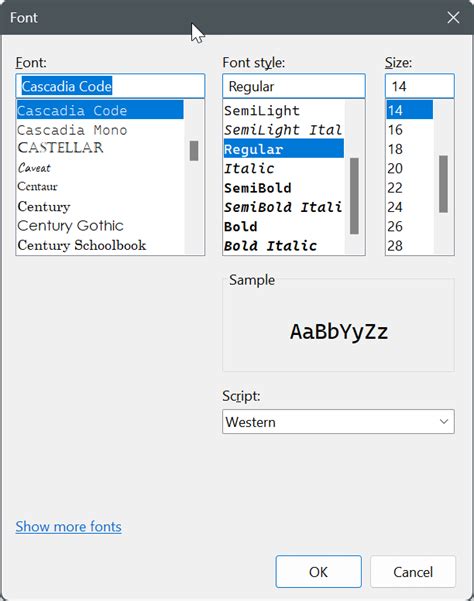Click the Font style input field
This screenshot has height=601, width=474.
[x=294, y=86]
